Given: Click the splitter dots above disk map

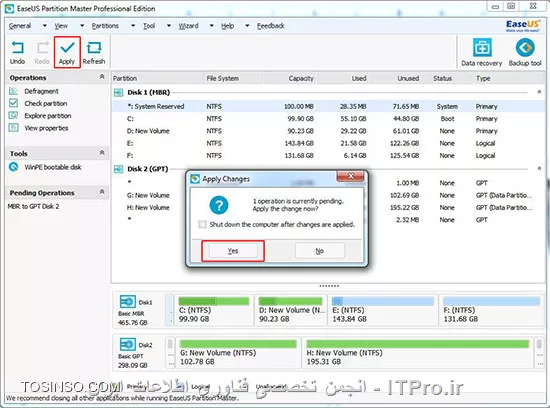Looking at the screenshot, I should click(329, 286).
